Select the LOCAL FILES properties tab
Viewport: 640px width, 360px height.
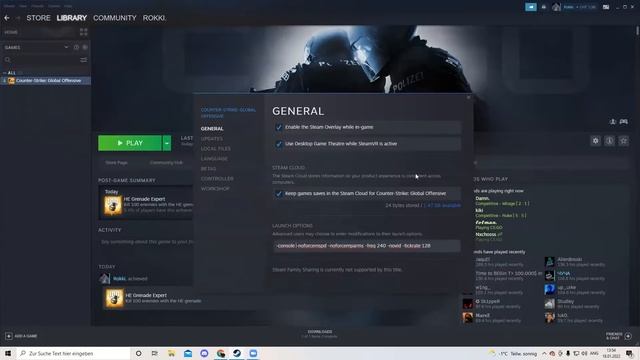(x=216, y=149)
